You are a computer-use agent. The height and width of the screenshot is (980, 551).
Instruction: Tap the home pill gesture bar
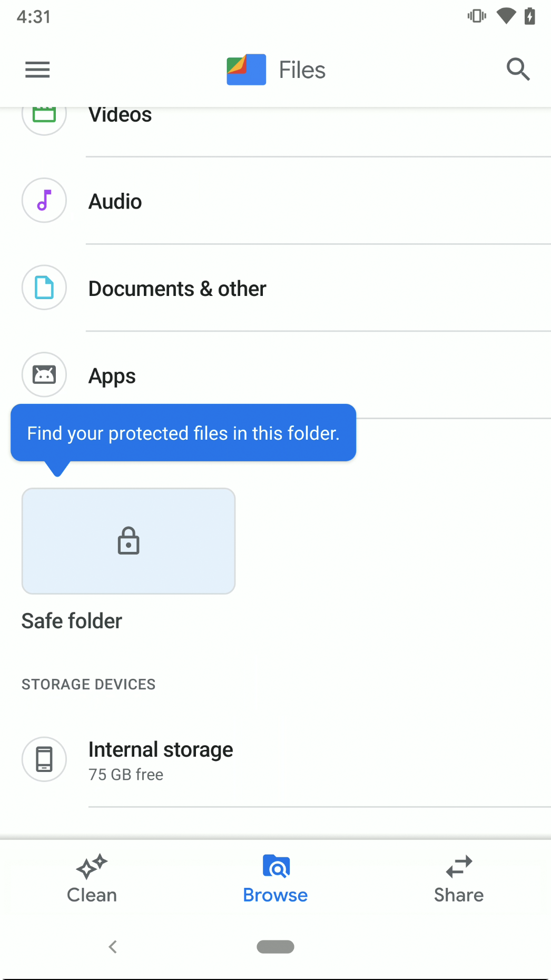[x=275, y=946]
